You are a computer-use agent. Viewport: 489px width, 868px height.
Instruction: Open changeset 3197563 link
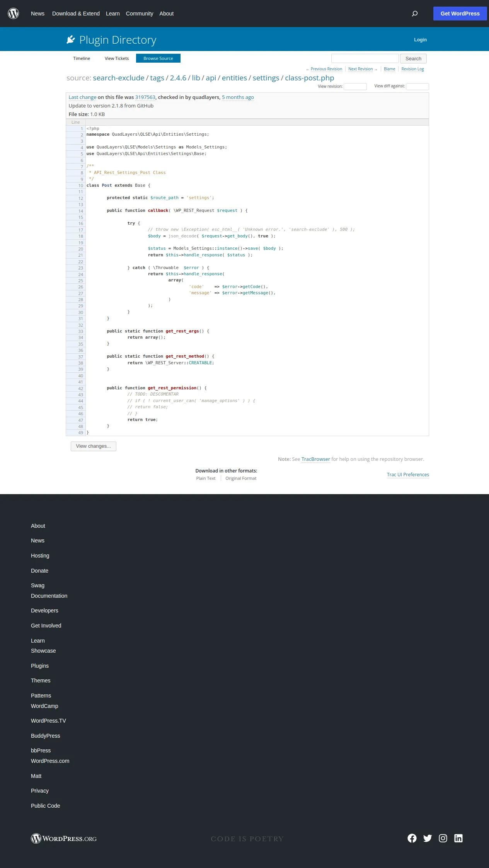145,97
